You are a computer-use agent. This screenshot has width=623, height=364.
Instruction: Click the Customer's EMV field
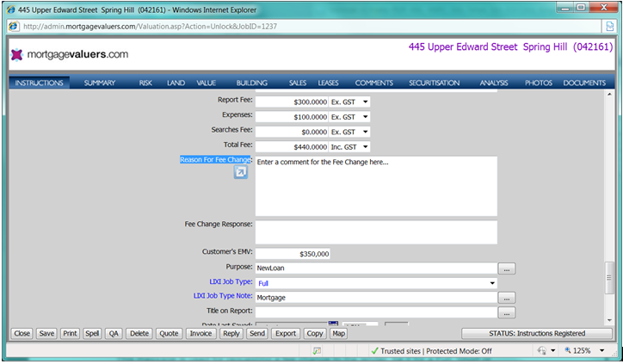coord(293,254)
